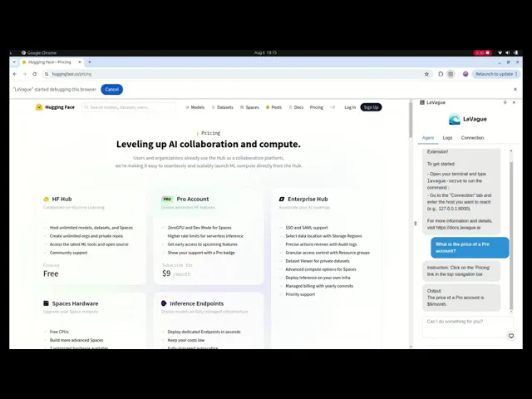Open the purple Chrome profile avatar
Viewport: 532px width, 399px height.
tap(465, 74)
